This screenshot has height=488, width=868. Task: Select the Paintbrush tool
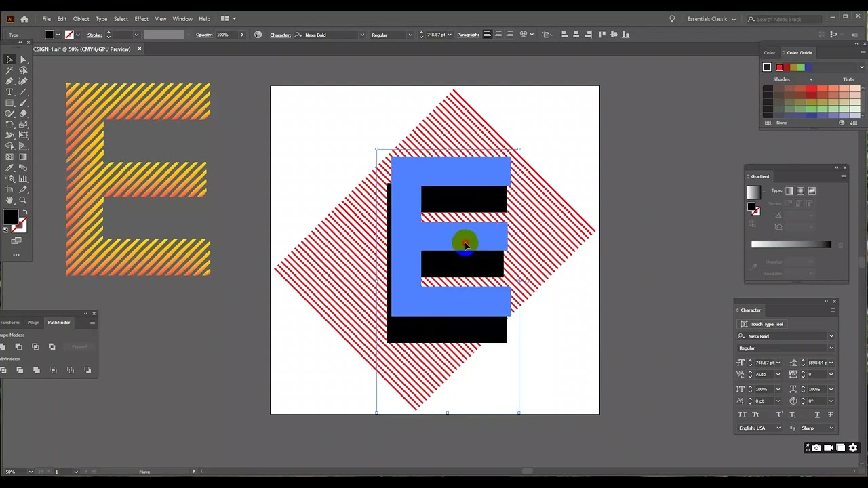[x=23, y=103]
